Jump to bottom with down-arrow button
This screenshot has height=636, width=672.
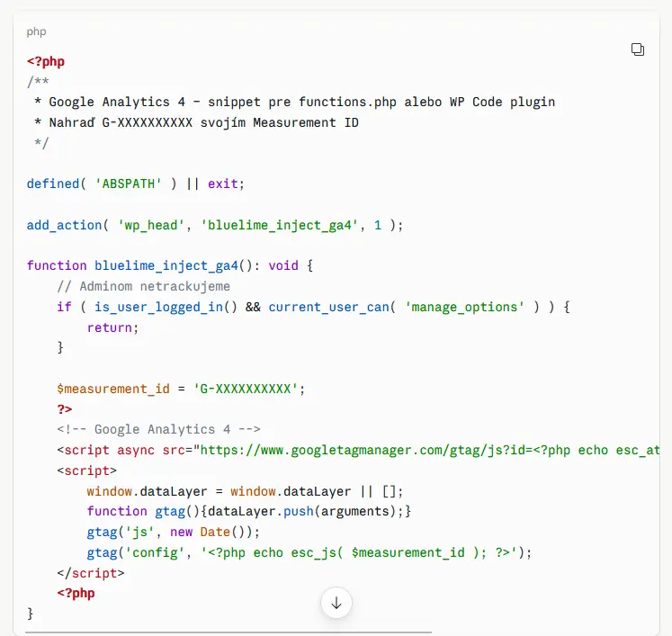pos(336,603)
